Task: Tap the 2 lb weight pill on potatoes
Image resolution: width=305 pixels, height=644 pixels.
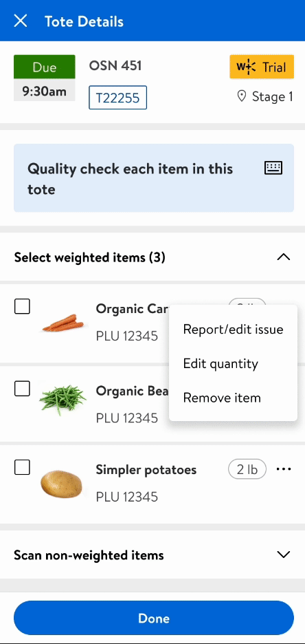Action: click(247, 469)
